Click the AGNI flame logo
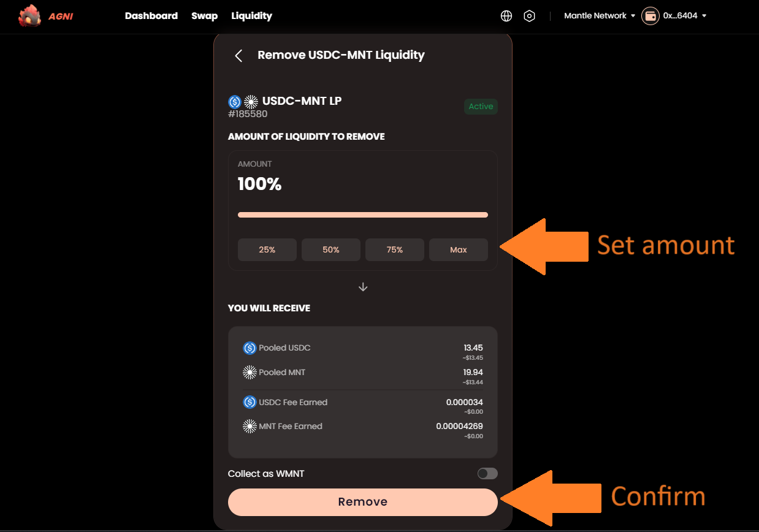759x532 pixels. 29,17
